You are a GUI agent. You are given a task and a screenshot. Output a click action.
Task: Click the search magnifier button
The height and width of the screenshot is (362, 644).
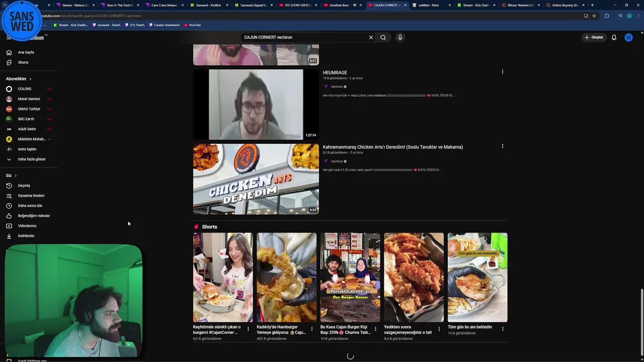point(383,37)
